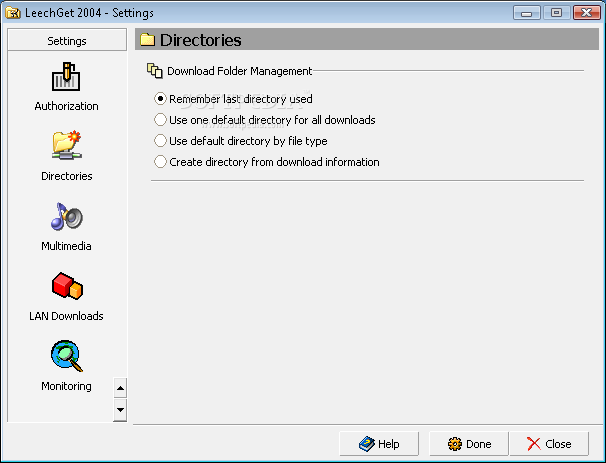The width and height of the screenshot is (606, 463).
Task: Click the Multimedia label
Action: (x=66, y=246)
